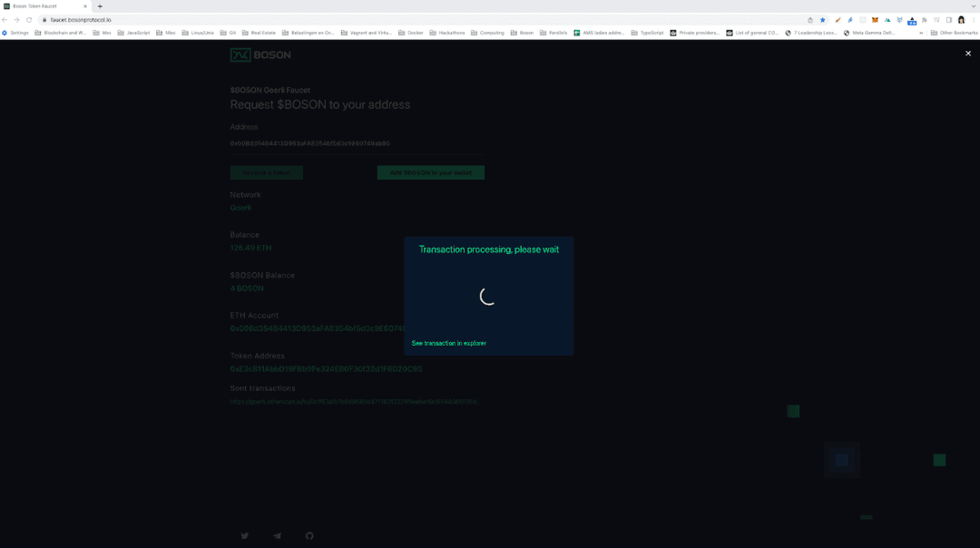980x548 pixels.
Task: Open the MetaMask extension fox icon
Action: coord(874,18)
